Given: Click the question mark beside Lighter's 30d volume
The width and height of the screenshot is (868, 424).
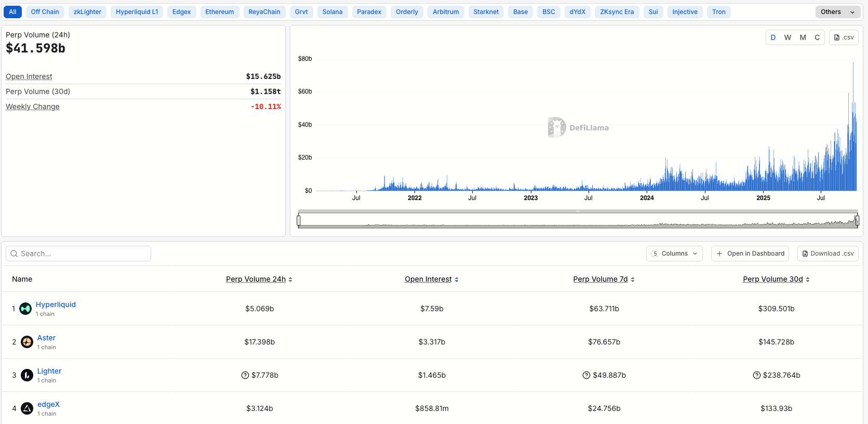Looking at the screenshot, I should (757, 375).
